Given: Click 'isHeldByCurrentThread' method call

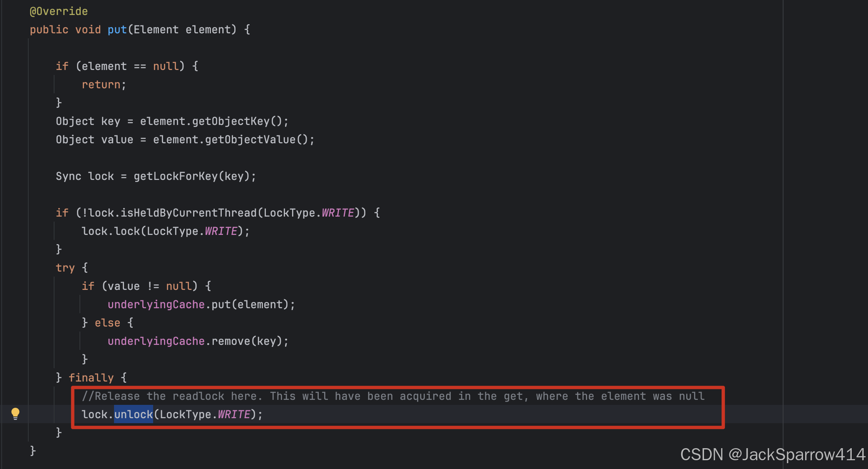Looking at the screenshot, I should (188, 213).
